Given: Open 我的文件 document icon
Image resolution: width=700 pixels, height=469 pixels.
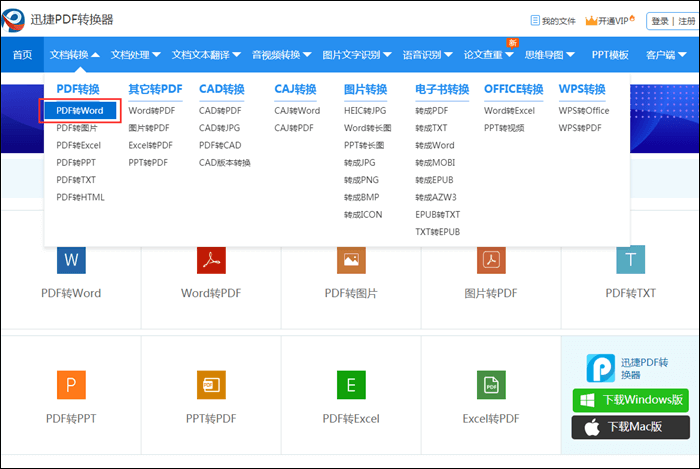Looking at the screenshot, I should pyautogui.click(x=535, y=21).
